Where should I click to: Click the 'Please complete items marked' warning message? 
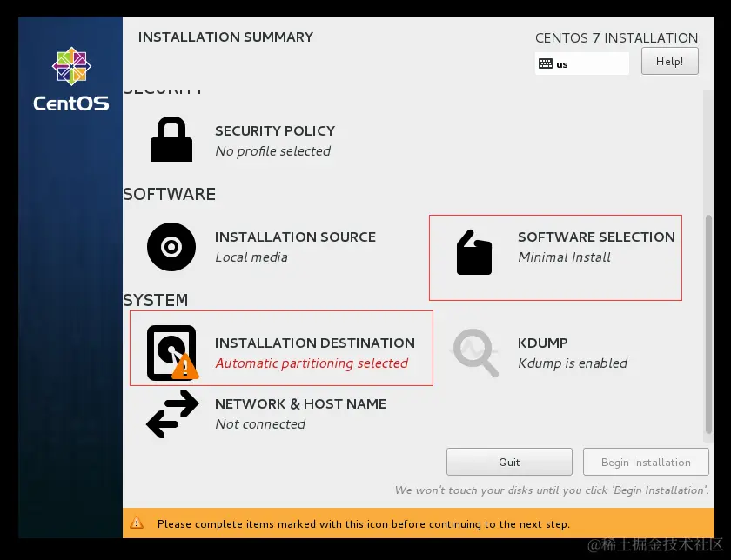click(363, 524)
